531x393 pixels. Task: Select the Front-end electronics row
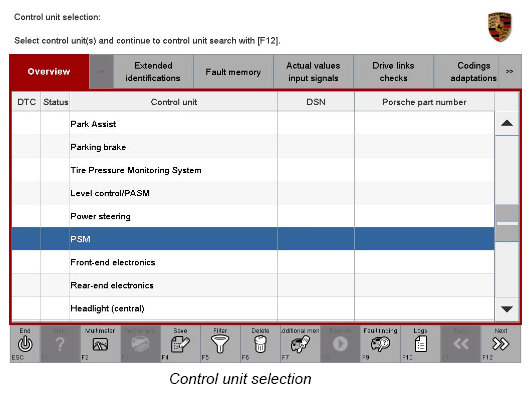point(253,262)
